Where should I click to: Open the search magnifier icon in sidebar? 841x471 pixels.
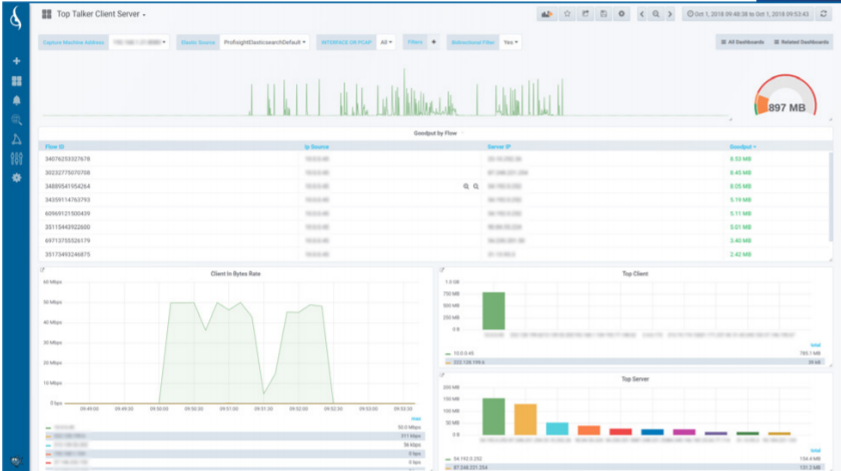point(17,120)
